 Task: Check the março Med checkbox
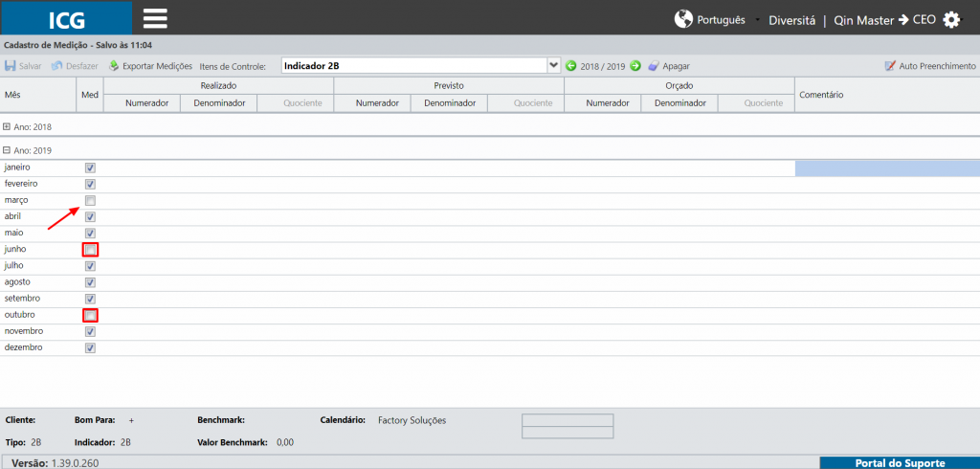click(90, 201)
